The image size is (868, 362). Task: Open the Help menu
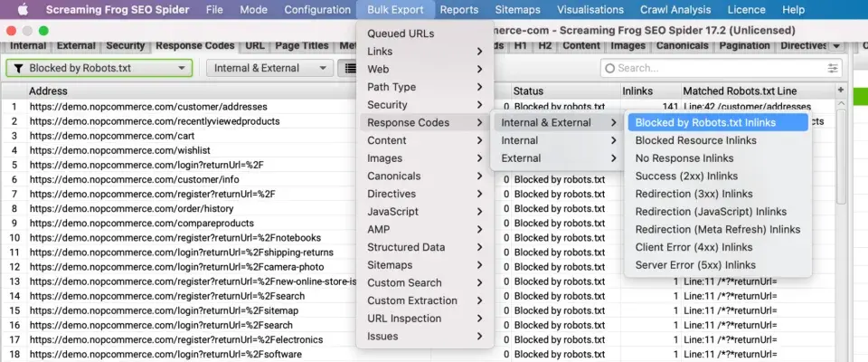[793, 9]
